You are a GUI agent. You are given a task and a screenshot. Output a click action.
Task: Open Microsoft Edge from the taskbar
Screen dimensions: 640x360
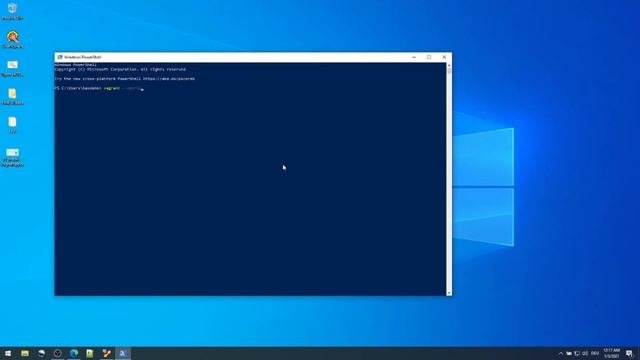point(74,353)
